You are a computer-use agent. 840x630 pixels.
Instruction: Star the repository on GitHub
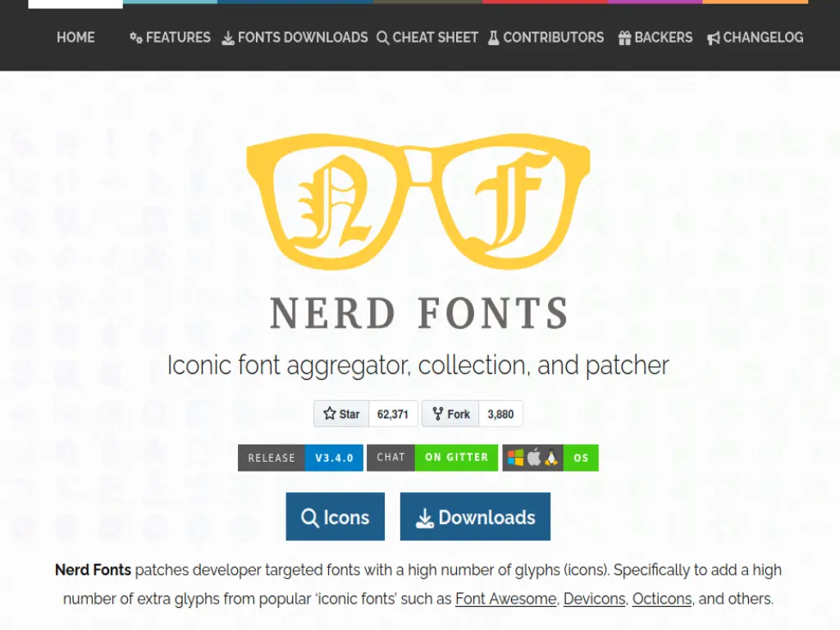(x=341, y=414)
